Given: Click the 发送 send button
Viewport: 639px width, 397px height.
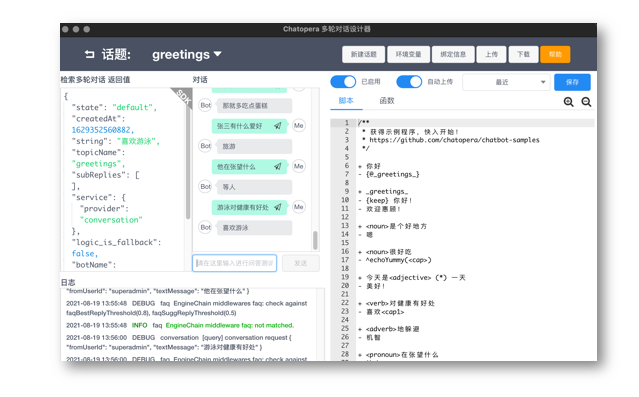Looking at the screenshot, I should [301, 263].
